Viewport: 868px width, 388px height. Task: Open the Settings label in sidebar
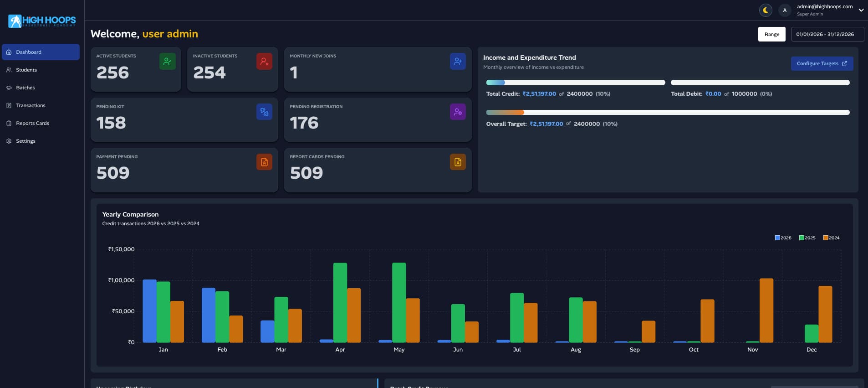pos(26,141)
